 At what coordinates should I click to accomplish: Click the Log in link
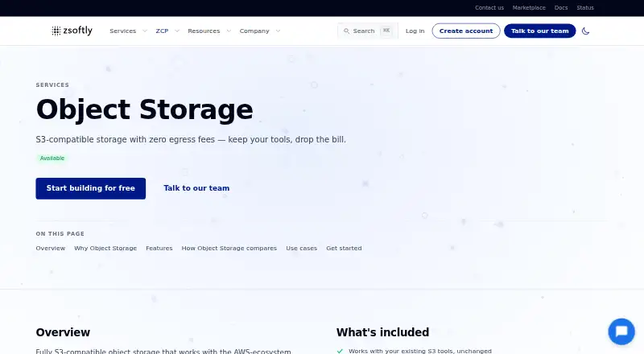(x=415, y=31)
